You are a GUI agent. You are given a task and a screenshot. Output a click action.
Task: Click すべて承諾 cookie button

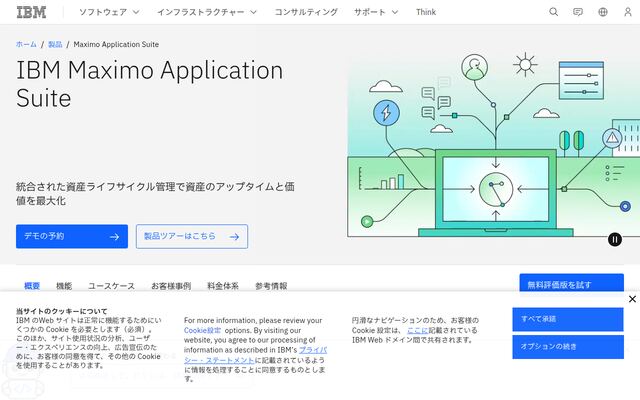pos(568,319)
